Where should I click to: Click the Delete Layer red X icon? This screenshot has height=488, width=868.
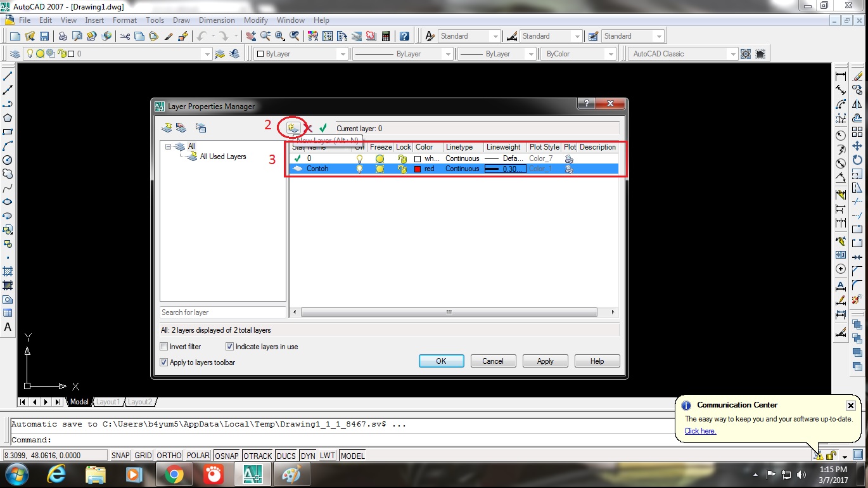(307, 127)
